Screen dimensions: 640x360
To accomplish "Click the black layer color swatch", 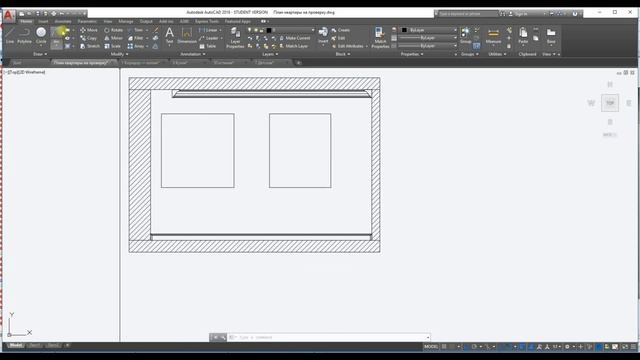I will (x=269, y=30).
